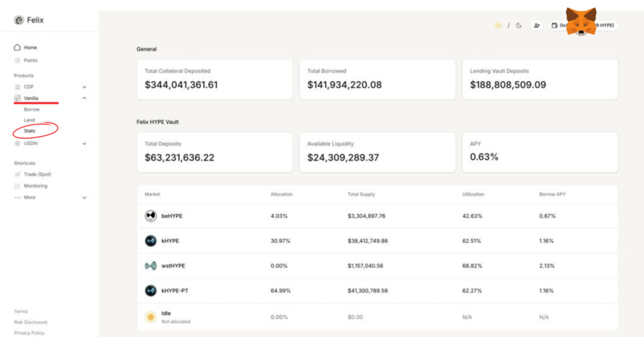
Task: Click the add-user referral icon
Action: pos(536,25)
